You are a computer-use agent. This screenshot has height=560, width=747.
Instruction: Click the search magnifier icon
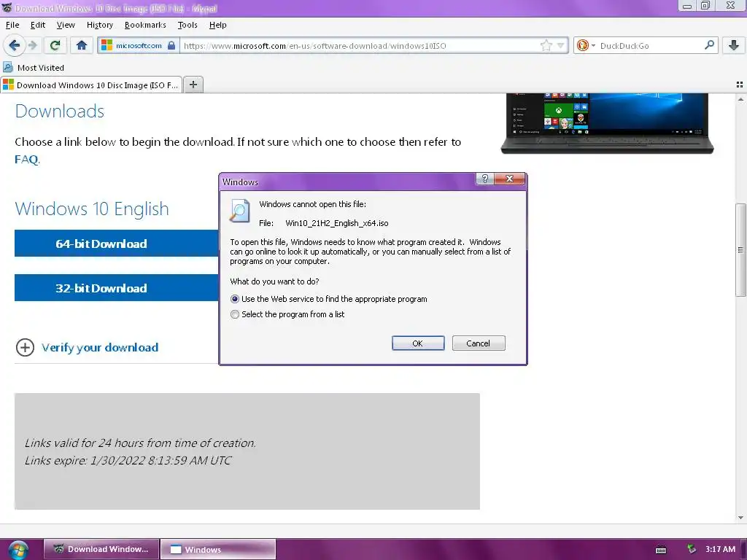point(709,45)
